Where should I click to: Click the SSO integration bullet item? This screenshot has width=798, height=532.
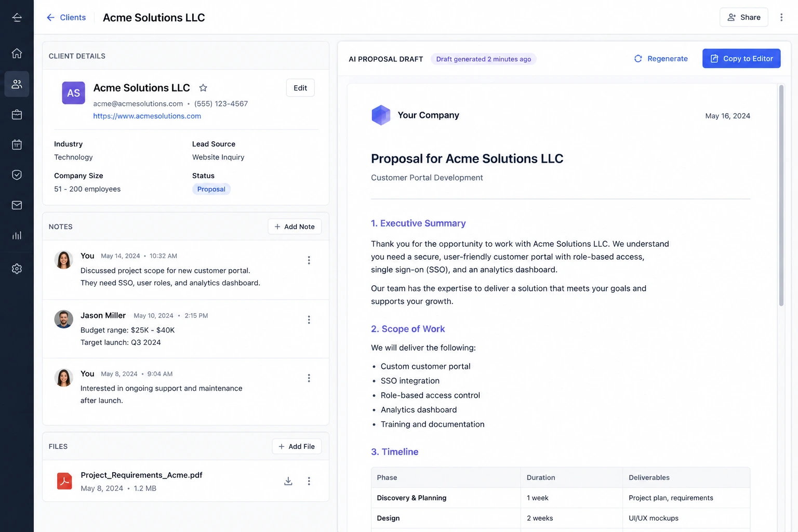point(410,381)
